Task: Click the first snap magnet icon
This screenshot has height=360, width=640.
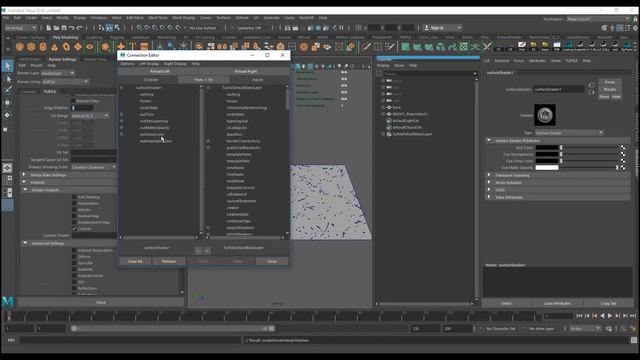Action: click(x=140, y=28)
